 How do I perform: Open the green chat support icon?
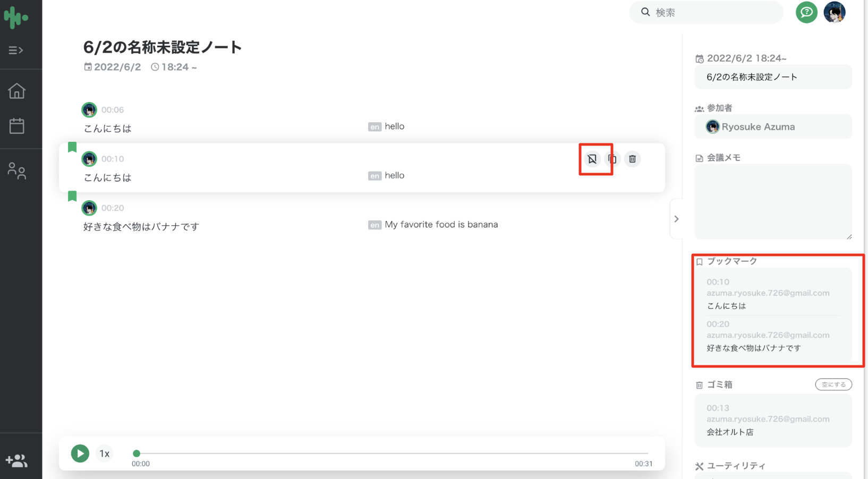click(x=806, y=12)
